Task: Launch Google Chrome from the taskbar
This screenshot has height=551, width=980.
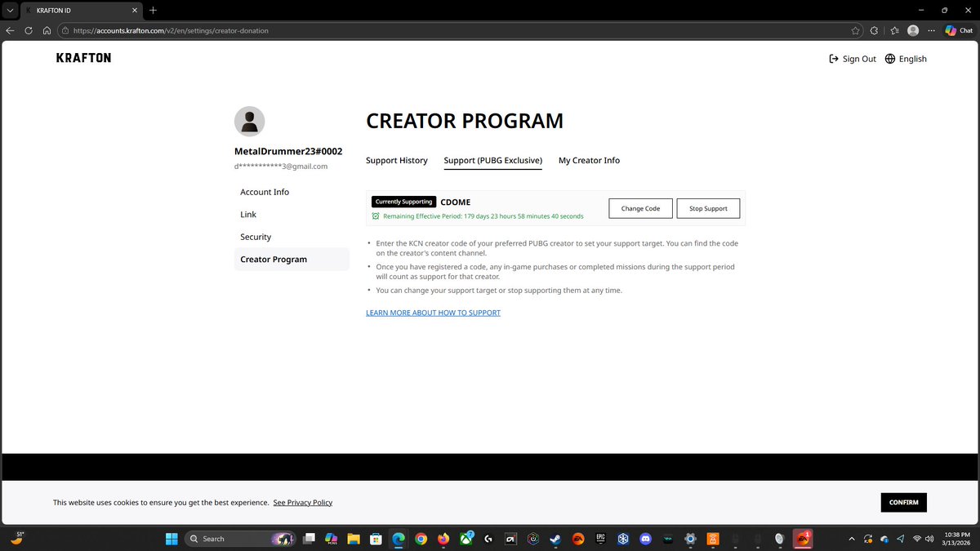Action: coord(421,539)
